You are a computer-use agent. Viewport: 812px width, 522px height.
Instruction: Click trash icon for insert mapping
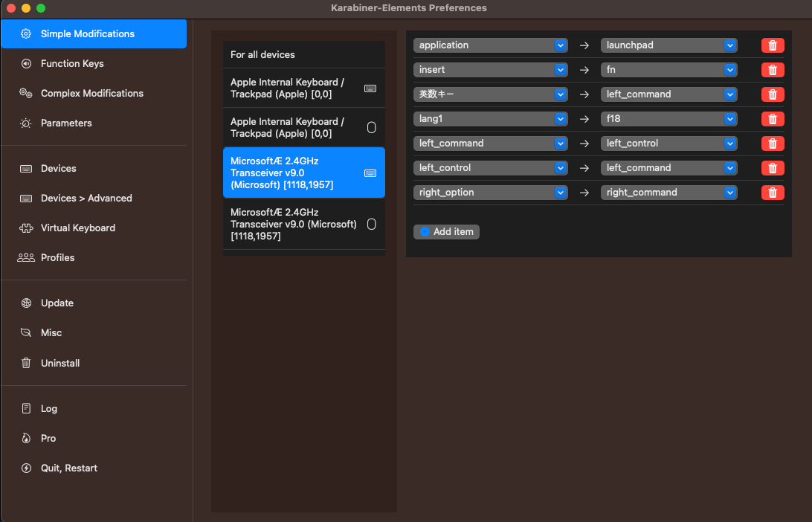click(772, 70)
